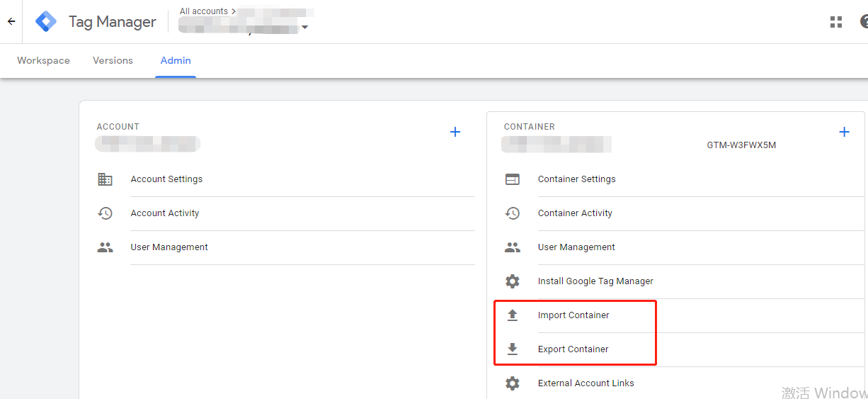Open Install Google Tag Manager

[595, 281]
